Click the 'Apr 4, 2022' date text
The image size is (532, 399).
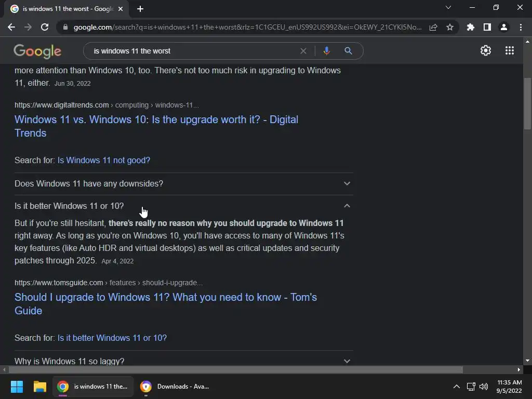[x=117, y=261]
